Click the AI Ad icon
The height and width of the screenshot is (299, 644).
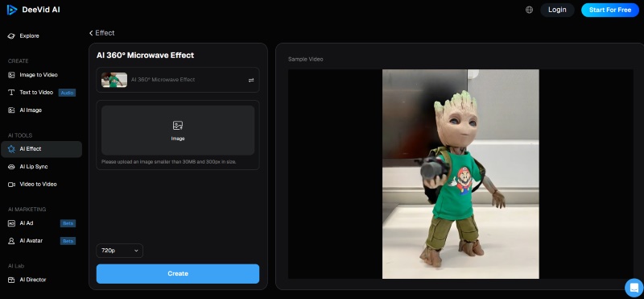tap(11, 223)
